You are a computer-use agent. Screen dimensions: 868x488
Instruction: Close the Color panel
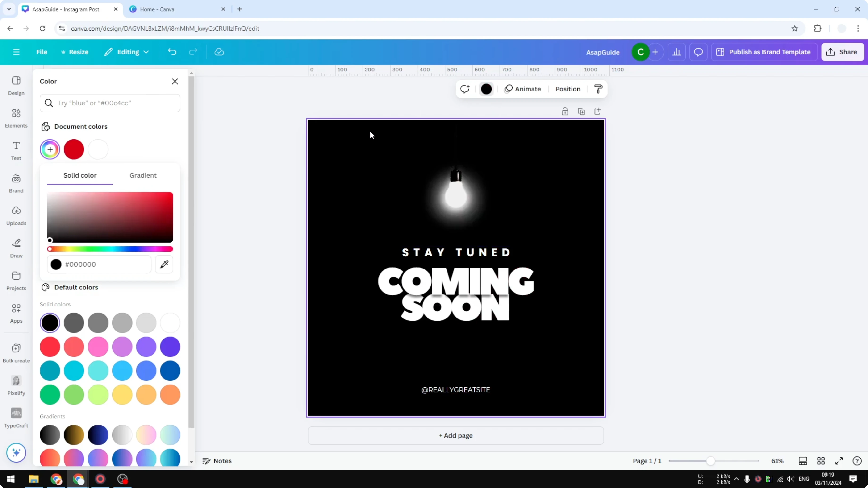click(x=175, y=81)
